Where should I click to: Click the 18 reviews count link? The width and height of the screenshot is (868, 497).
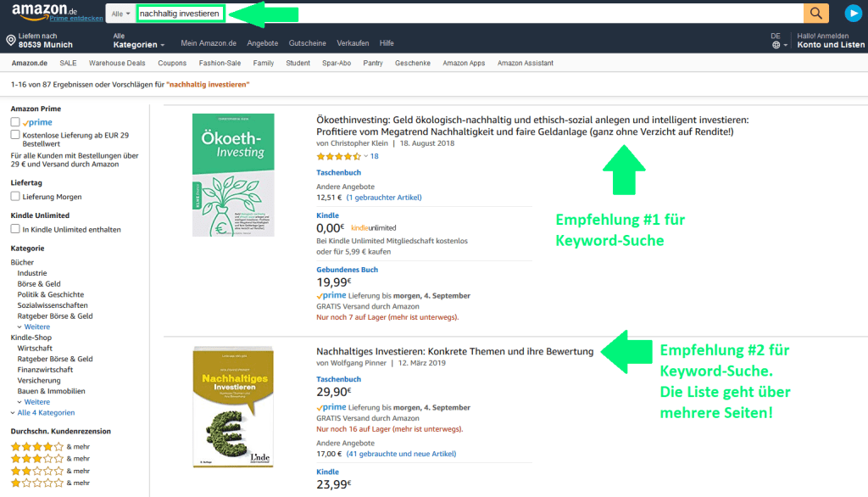click(374, 156)
